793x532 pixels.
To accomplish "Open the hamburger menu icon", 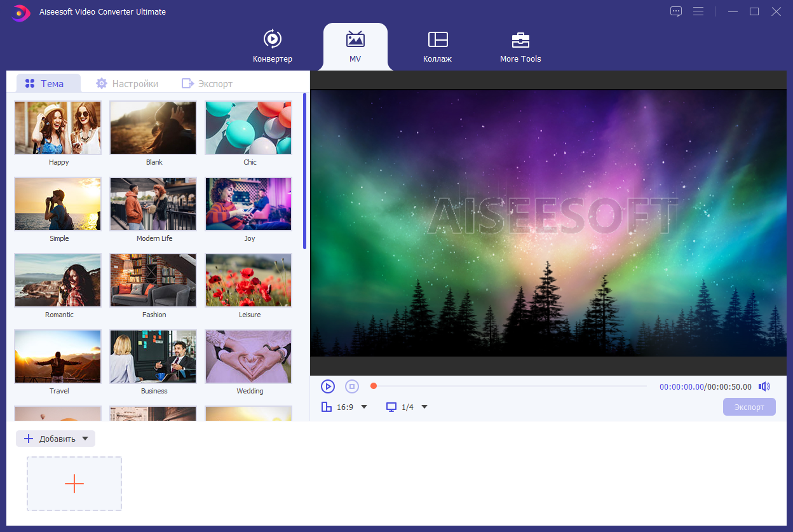I will point(698,11).
